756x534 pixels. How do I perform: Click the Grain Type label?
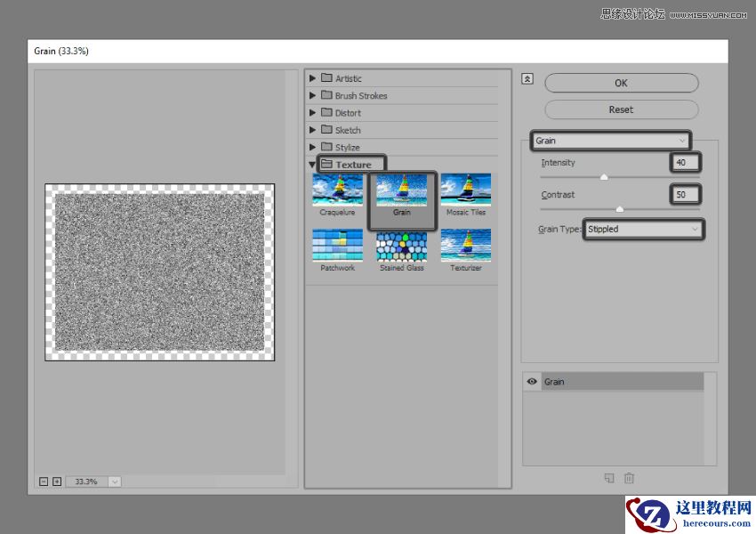pos(559,229)
